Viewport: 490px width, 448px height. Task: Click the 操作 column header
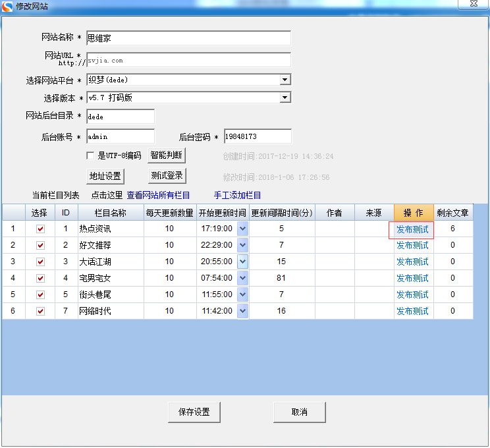(414, 213)
